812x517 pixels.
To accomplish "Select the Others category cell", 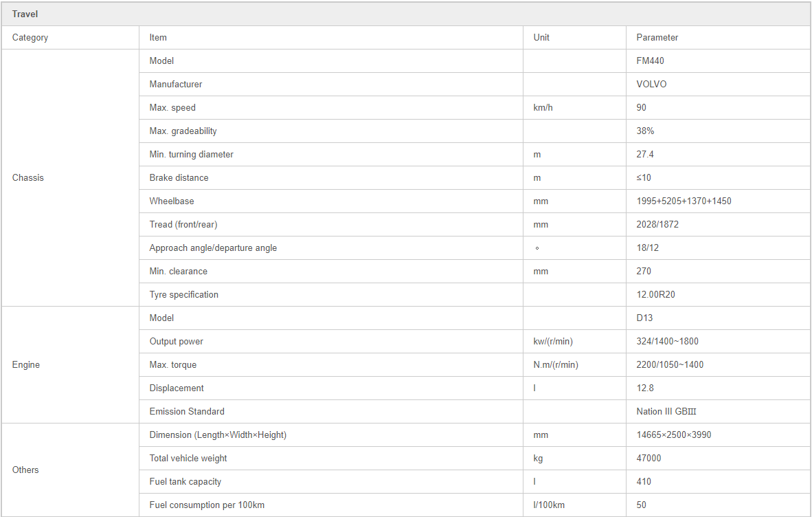I will coord(71,470).
